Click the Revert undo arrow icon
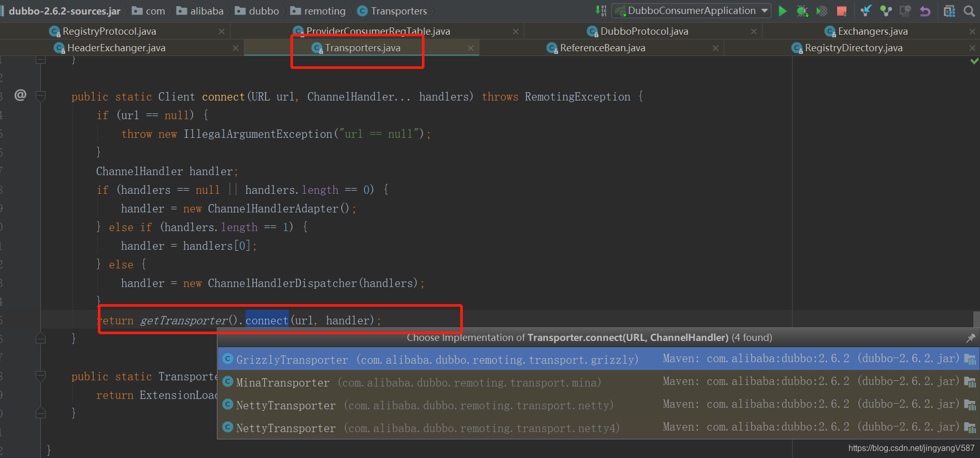This screenshot has height=458, width=980. coord(925,11)
